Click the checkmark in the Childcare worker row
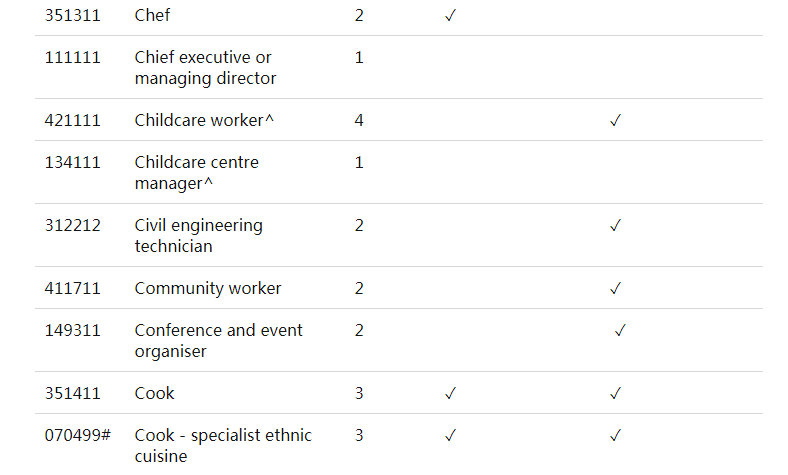788x475 pixels. pos(615,121)
